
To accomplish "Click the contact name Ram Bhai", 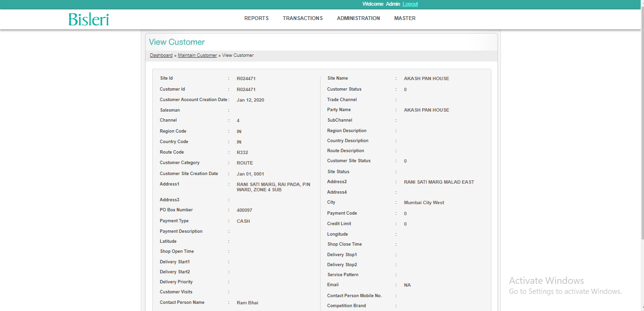I will coord(247,303).
